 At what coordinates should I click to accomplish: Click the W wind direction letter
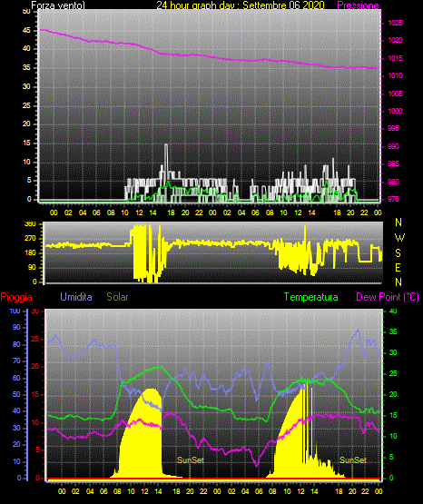click(399, 238)
